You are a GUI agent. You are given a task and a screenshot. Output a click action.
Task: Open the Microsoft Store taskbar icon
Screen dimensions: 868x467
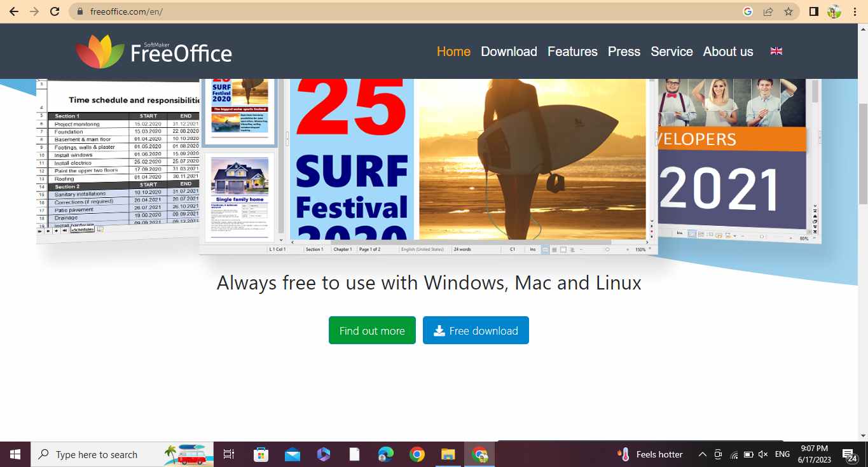pos(261,454)
